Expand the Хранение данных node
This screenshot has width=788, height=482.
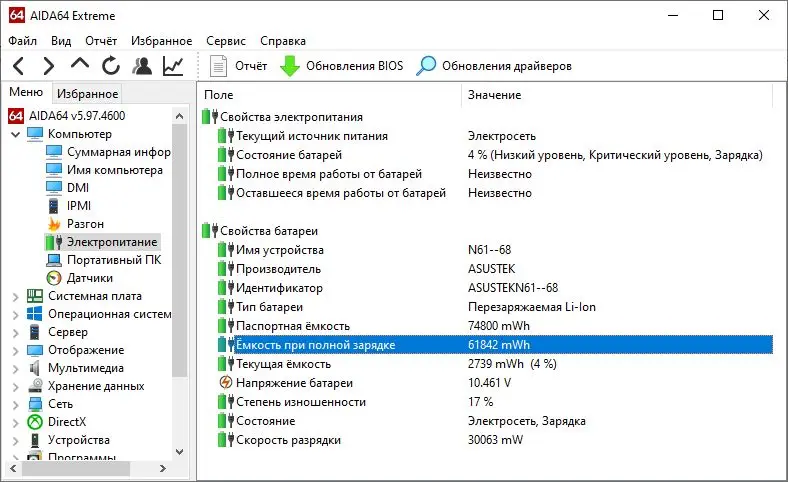click(x=16, y=387)
